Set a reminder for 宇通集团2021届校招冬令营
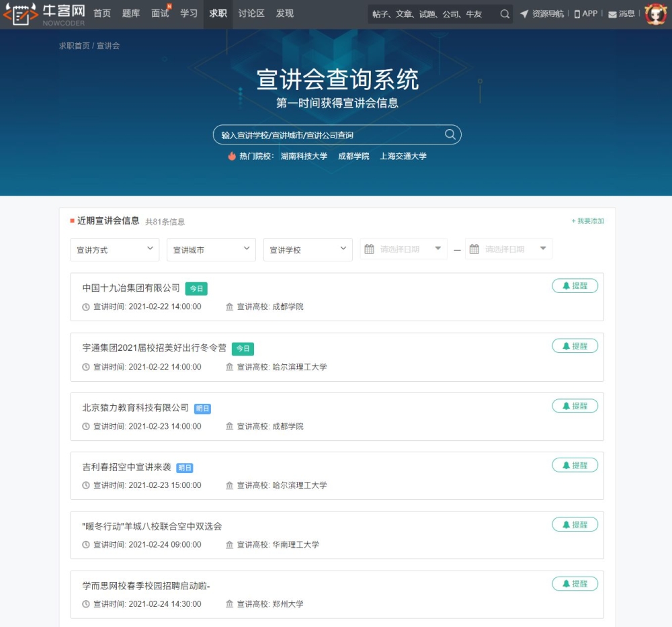 [575, 346]
